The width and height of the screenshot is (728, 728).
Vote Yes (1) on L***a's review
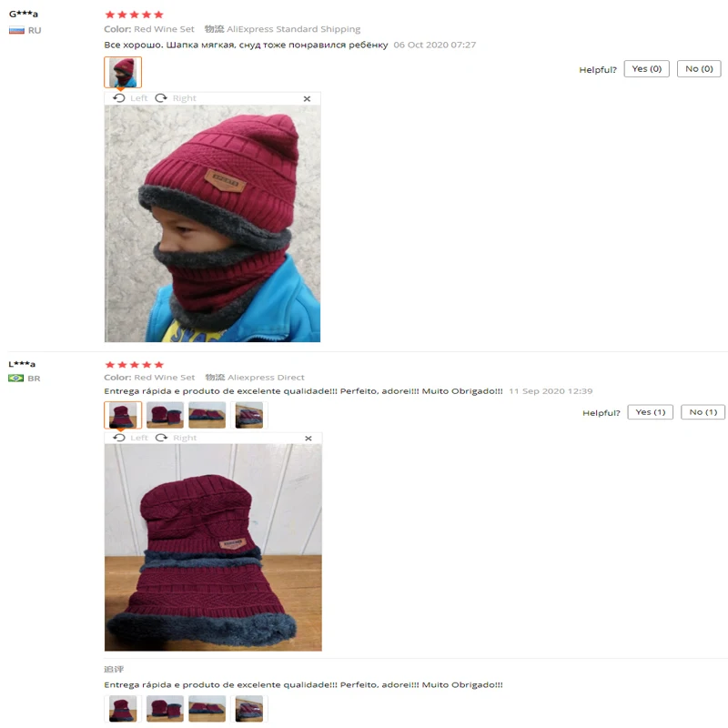click(650, 412)
